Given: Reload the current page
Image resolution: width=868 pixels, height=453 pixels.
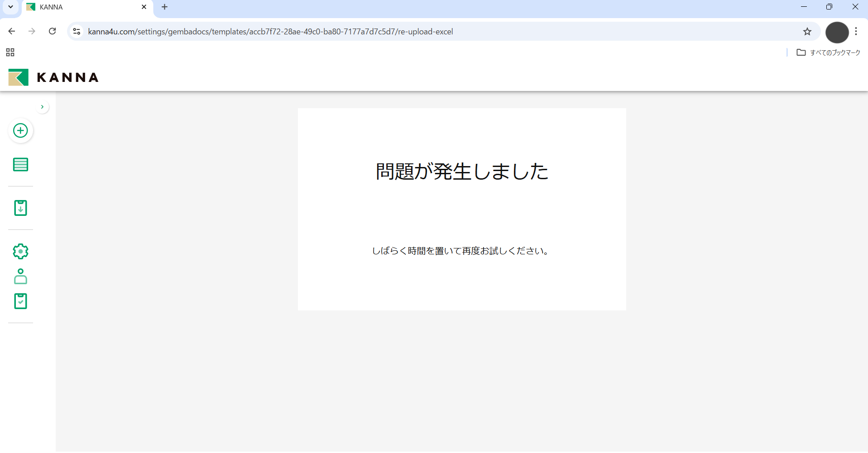Looking at the screenshot, I should coord(53,32).
